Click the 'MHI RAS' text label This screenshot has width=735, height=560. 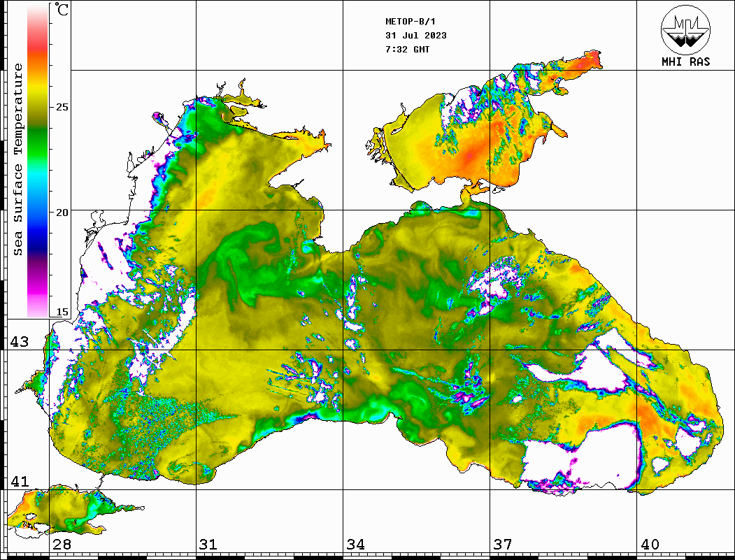[x=685, y=62]
